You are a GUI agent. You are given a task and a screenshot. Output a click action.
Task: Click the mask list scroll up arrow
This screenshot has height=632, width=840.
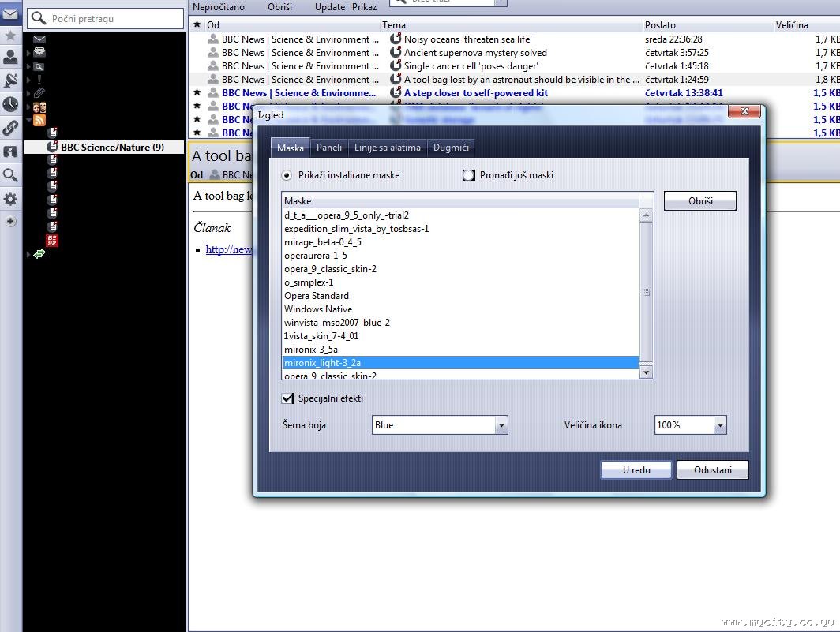coord(646,215)
